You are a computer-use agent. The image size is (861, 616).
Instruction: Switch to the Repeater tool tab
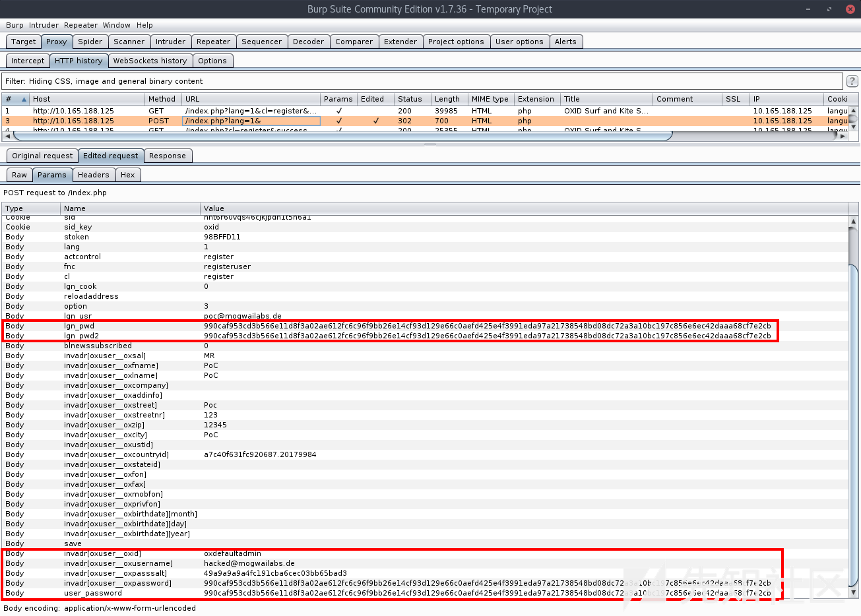pos(214,42)
